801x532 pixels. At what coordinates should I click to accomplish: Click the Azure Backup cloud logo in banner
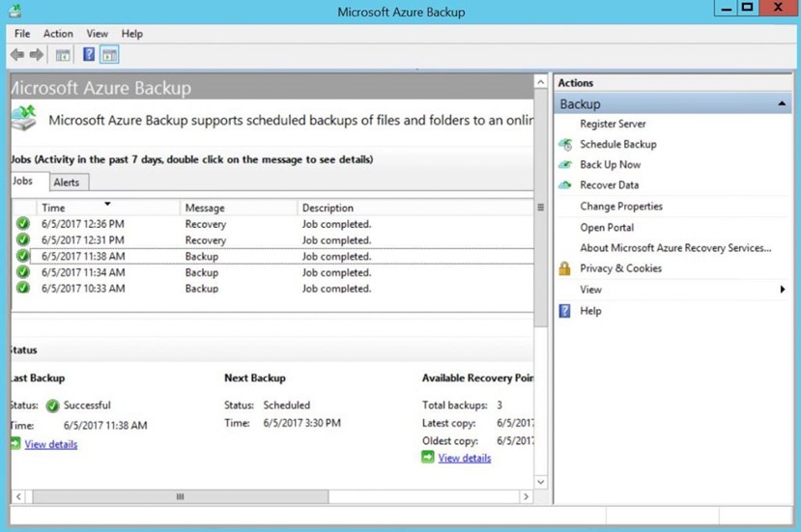(24, 118)
